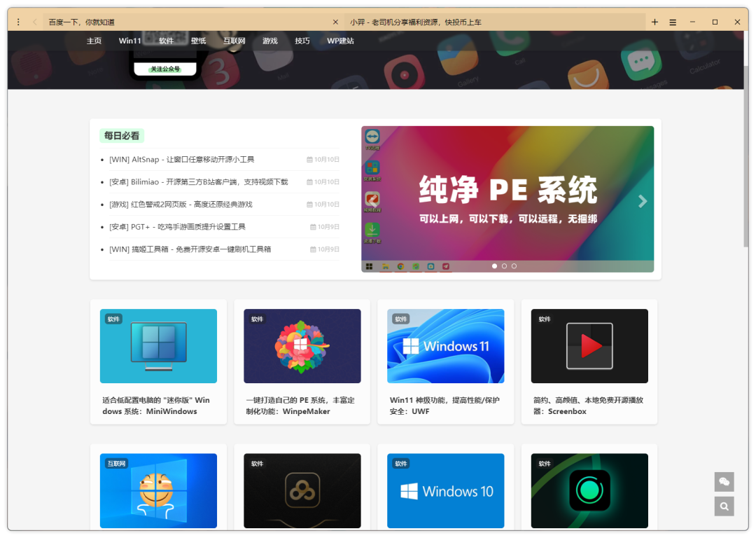Open the 互联网 navigation item
Viewport: 756px width, 538px height.
(x=234, y=41)
